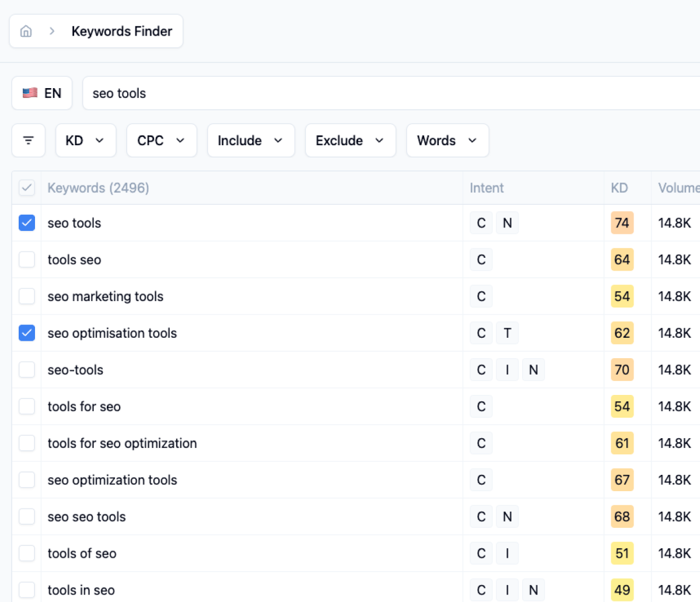700x602 pixels.
Task: Click the US flag language selector
Action: click(42, 93)
